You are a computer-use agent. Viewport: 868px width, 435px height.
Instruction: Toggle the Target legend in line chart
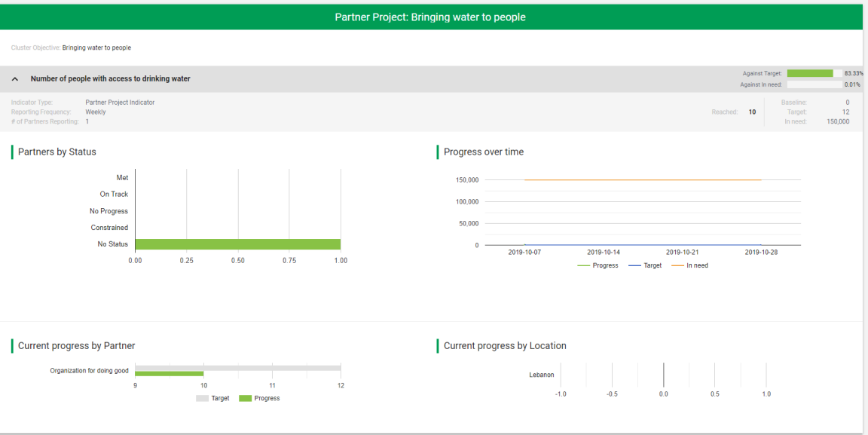coord(646,265)
